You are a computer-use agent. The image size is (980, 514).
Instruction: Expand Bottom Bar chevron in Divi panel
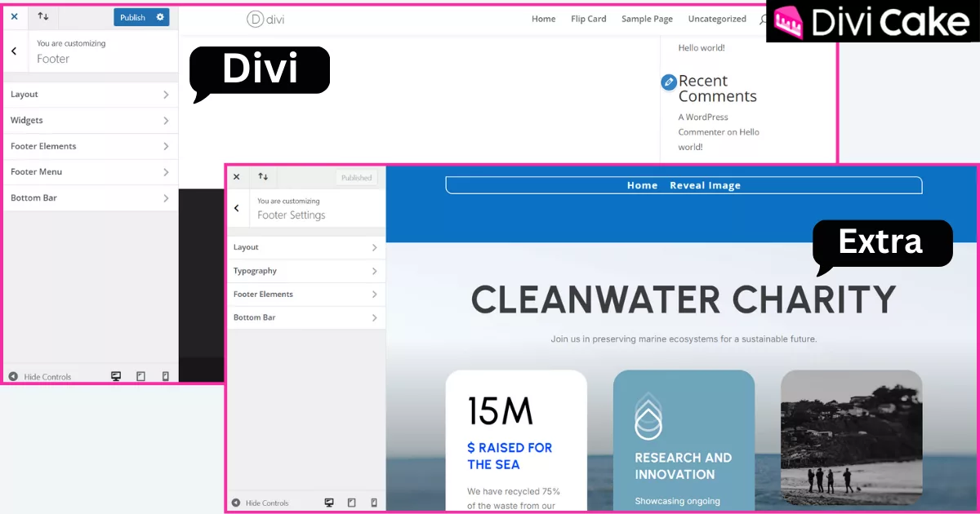pyautogui.click(x=166, y=198)
